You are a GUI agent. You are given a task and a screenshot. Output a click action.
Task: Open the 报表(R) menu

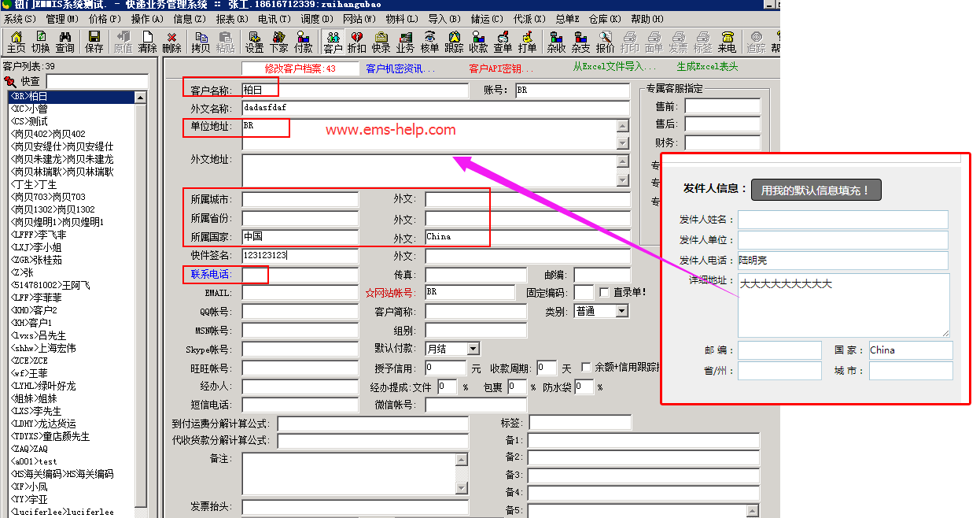[232, 19]
